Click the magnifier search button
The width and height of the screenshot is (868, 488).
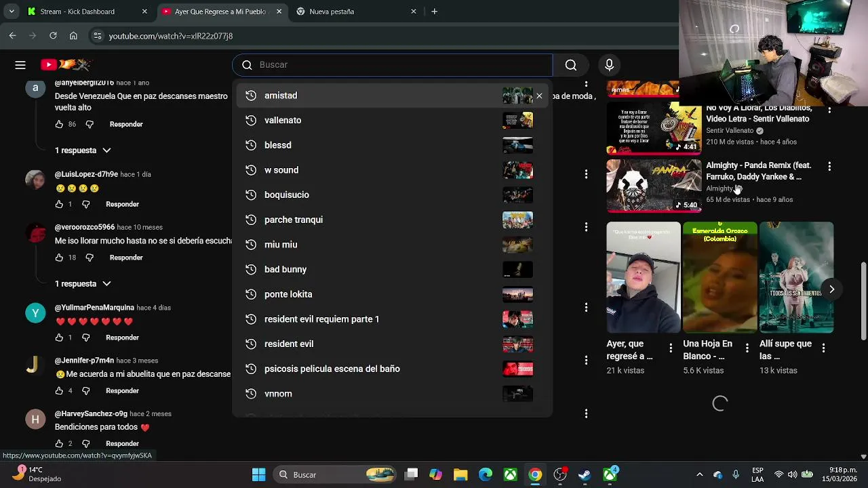[571, 65]
